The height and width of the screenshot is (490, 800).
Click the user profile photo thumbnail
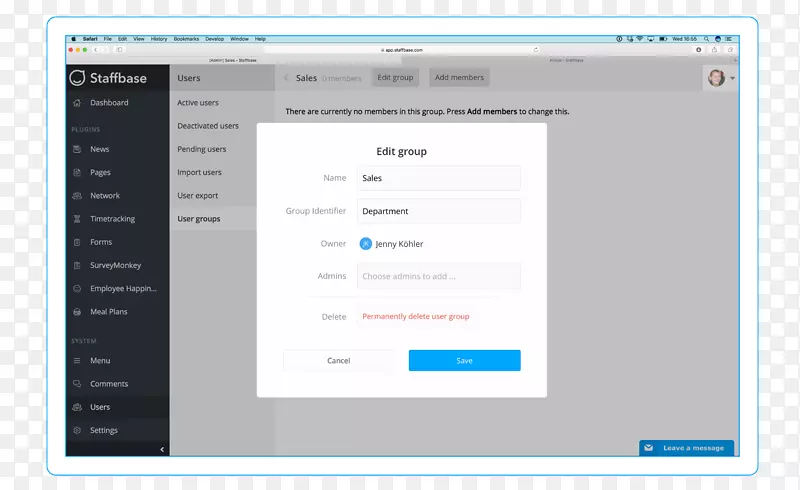[716, 78]
